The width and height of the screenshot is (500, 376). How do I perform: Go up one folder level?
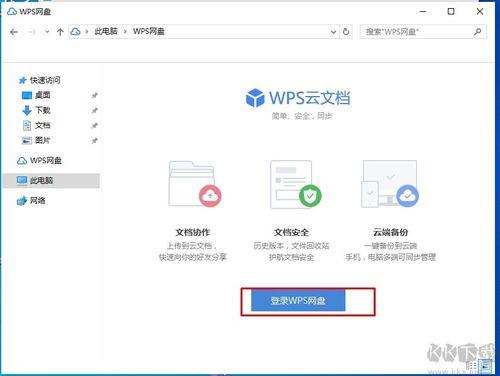pos(60,32)
